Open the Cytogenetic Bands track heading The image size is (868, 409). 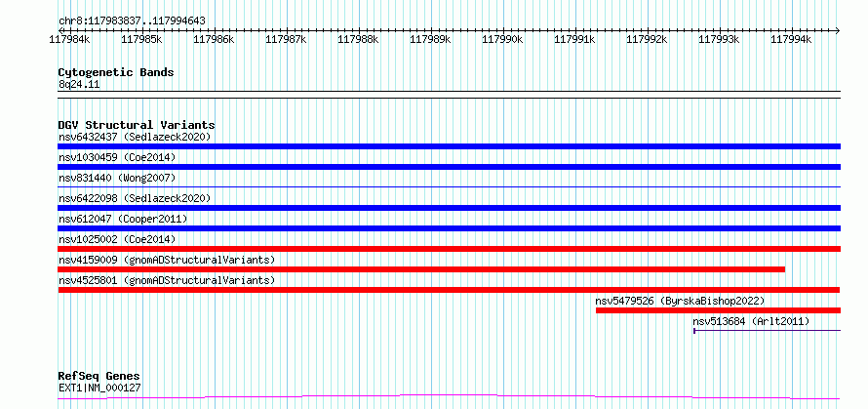pos(116,72)
